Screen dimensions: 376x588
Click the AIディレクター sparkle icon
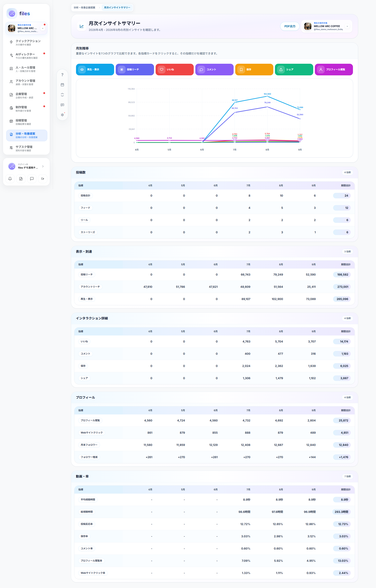pos(11,56)
